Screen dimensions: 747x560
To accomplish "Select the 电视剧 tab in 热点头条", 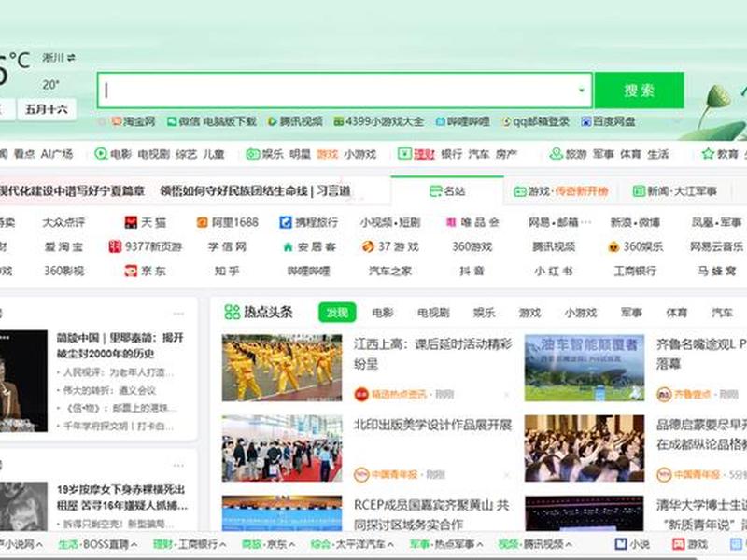I will (x=433, y=313).
